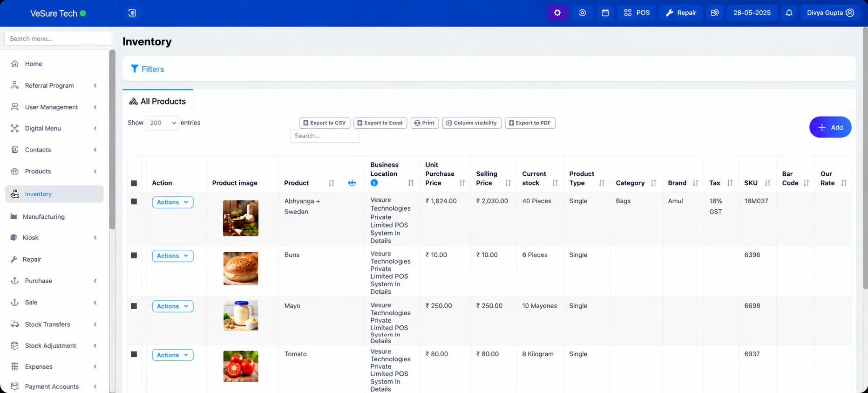Click the Export to CSV button
Viewport: 868px width, 393px height.
[x=325, y=123]
